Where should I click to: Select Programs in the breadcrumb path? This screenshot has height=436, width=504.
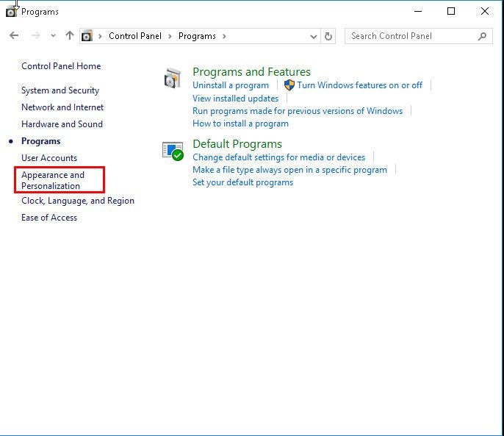[197, 36]
